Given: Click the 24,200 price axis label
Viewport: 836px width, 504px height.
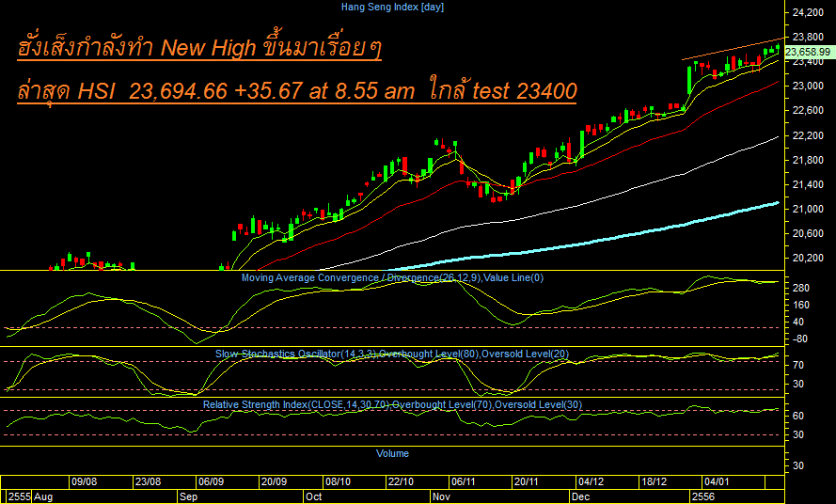Looking at the screenshot, I should pyautogui.click(x=809, y=11).
